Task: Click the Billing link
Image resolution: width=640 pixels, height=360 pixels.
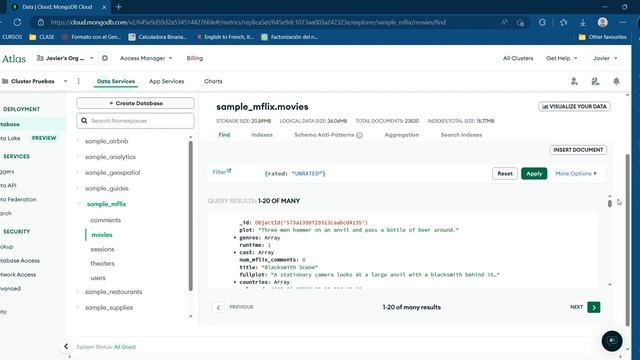Action: pyautogui.click(x=195, y=58)
